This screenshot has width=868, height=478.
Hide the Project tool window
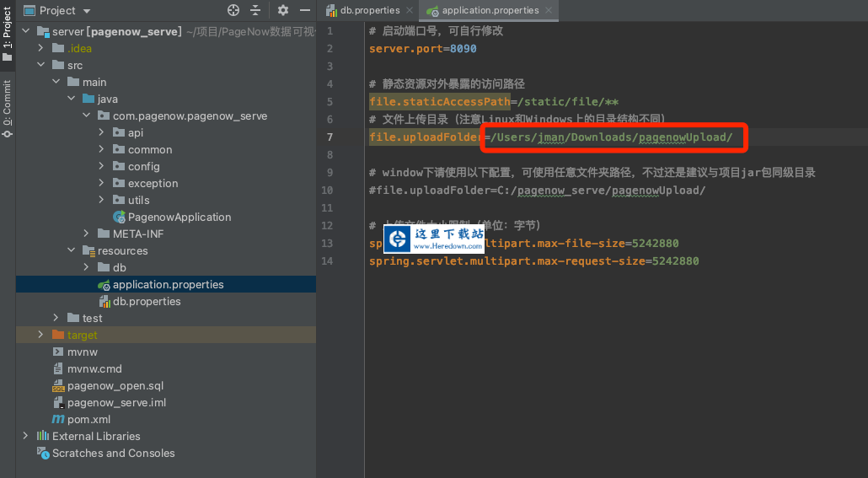(304, 10)
